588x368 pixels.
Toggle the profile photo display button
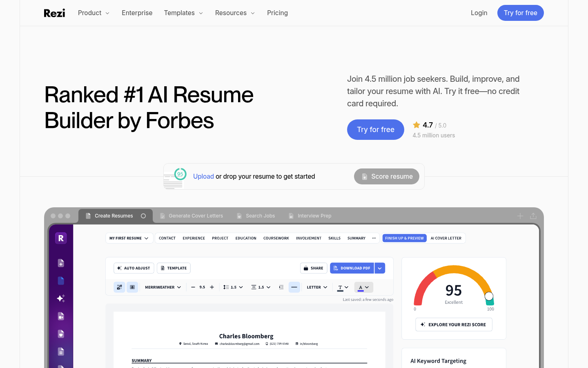pyautogui.click(x=132, y=287)
